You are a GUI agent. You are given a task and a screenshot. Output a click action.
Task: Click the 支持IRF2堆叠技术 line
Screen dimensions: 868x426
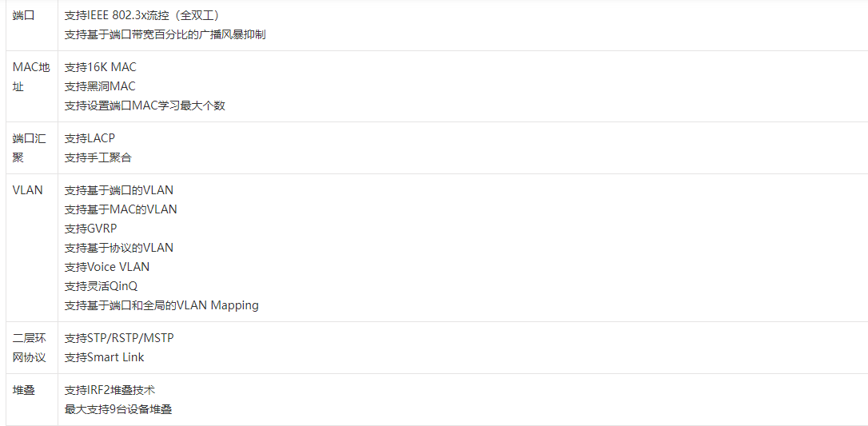click(x=109, y=390)
